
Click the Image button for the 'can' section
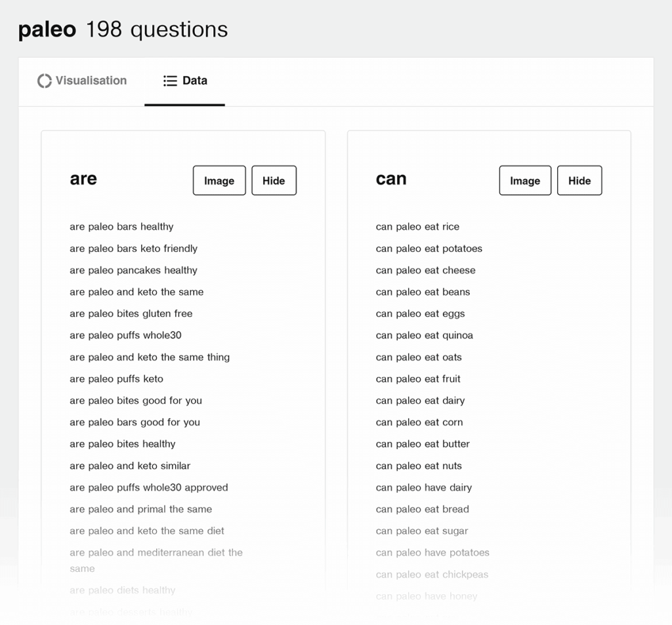(525, 180)
